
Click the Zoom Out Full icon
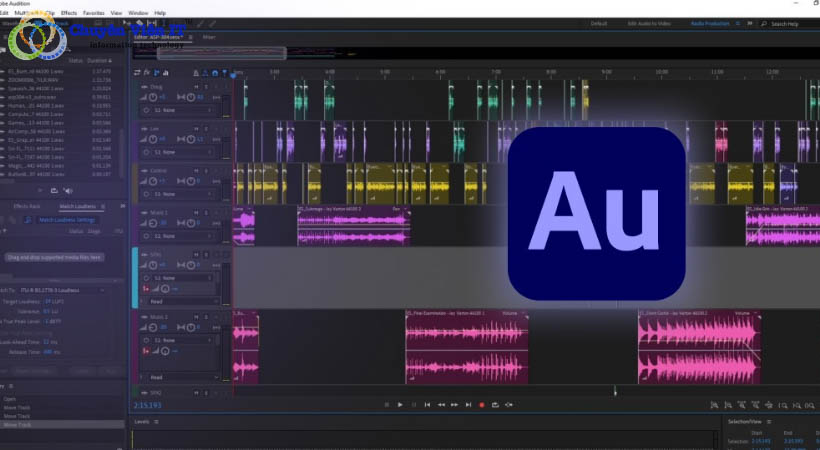(769, 405)
